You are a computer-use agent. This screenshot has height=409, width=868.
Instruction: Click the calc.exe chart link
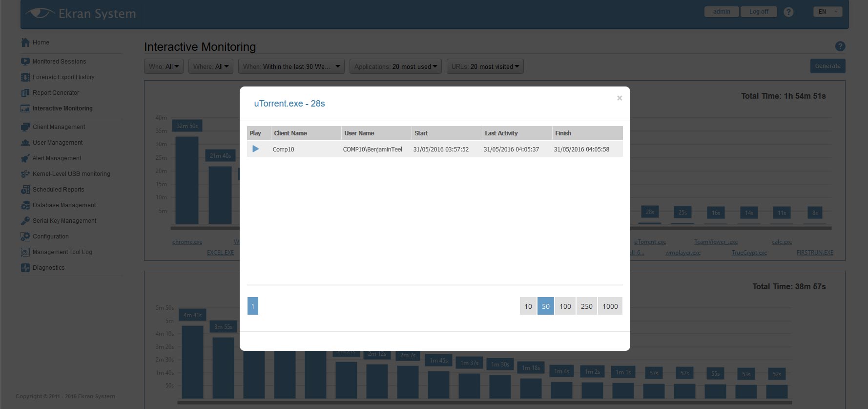pyautogui.click(x=782, y=242)
